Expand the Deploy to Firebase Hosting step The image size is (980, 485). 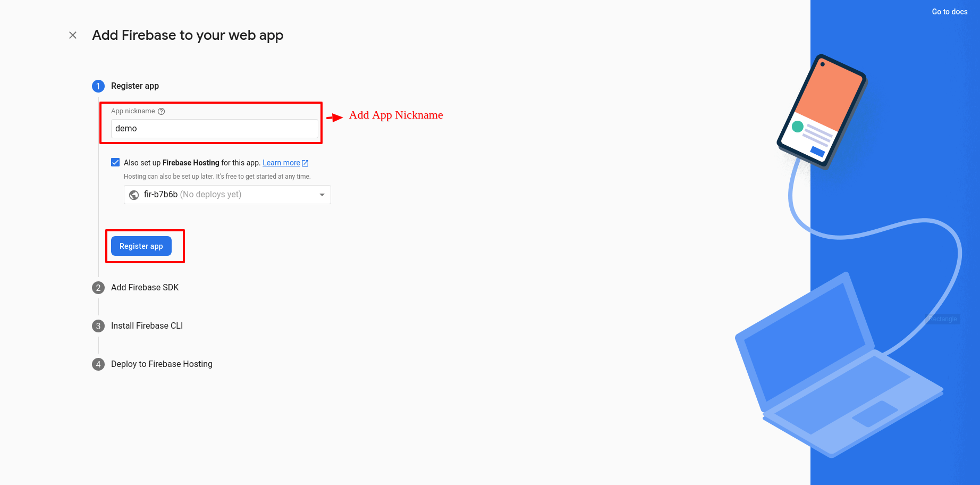(162, 364)
